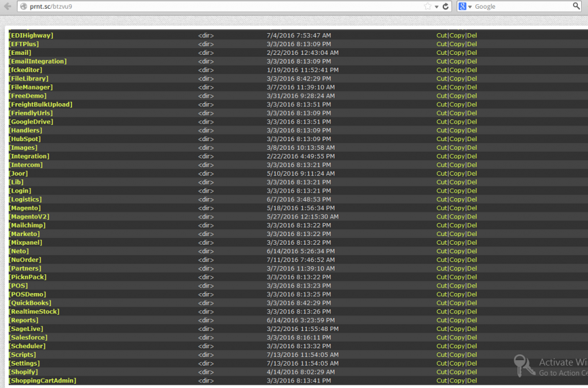Reload the page with the refresh icon
Image resolution: width=588 pixels, height=388 pixels.
[x=446, y=6]
